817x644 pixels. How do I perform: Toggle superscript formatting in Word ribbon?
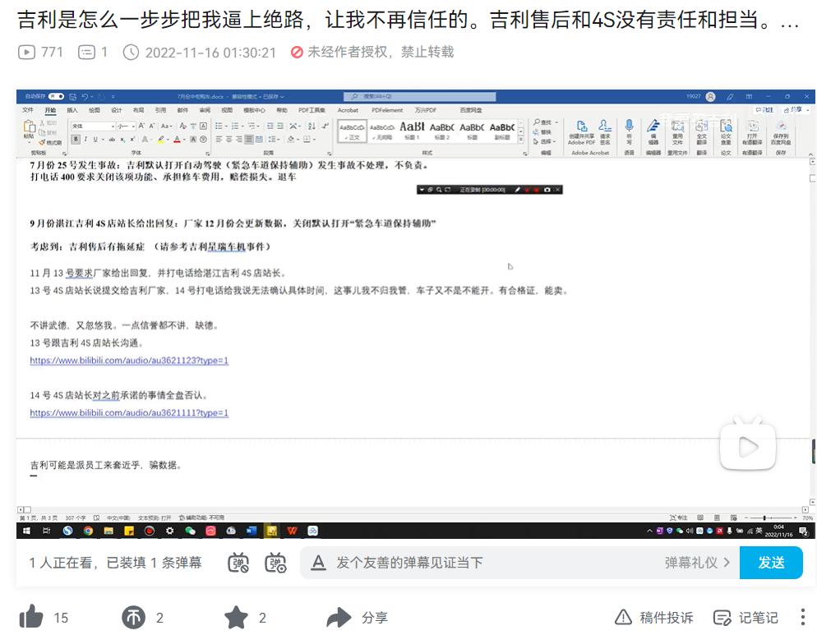pyautogui.click(x=132, y=139)
